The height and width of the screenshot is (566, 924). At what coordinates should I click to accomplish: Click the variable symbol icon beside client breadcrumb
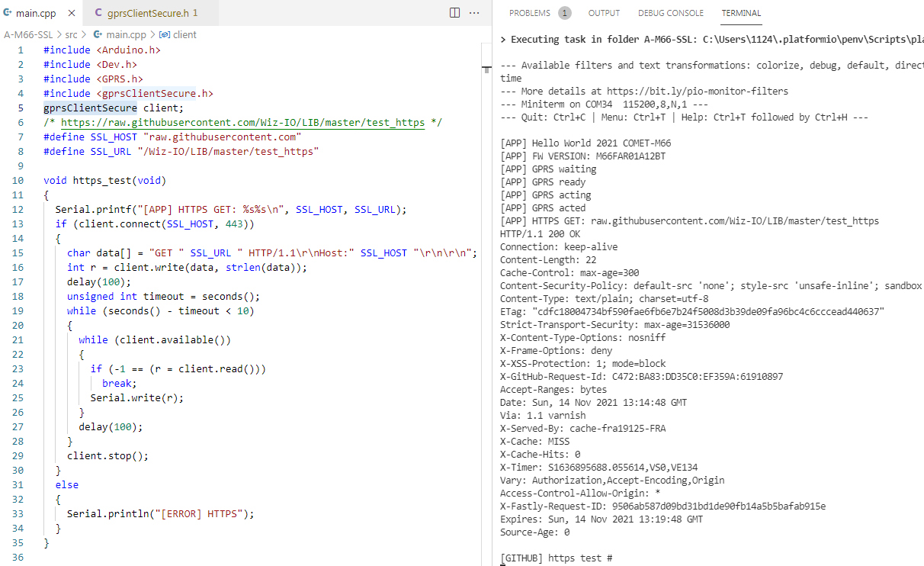click(165, 34)
